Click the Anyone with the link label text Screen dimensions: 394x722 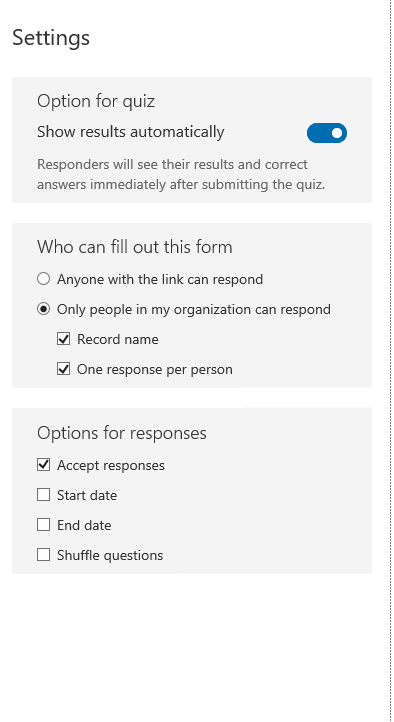coord(160,279)
